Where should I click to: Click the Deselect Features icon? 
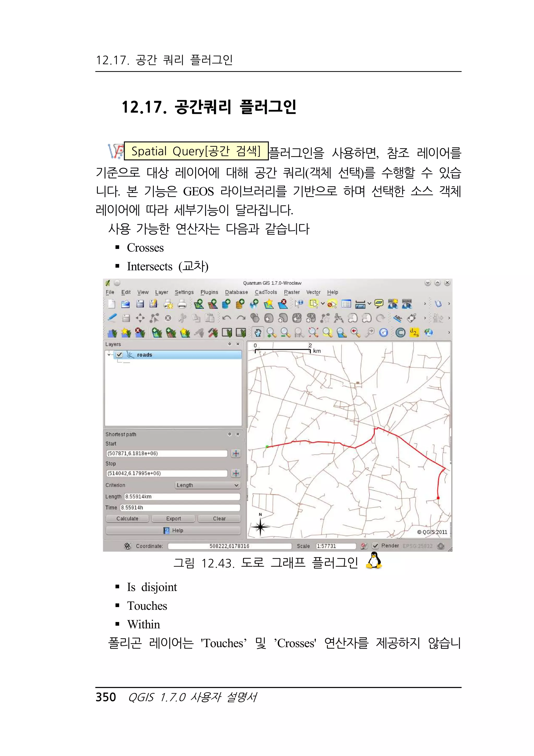pyautogui.click(x=332, y=304)
